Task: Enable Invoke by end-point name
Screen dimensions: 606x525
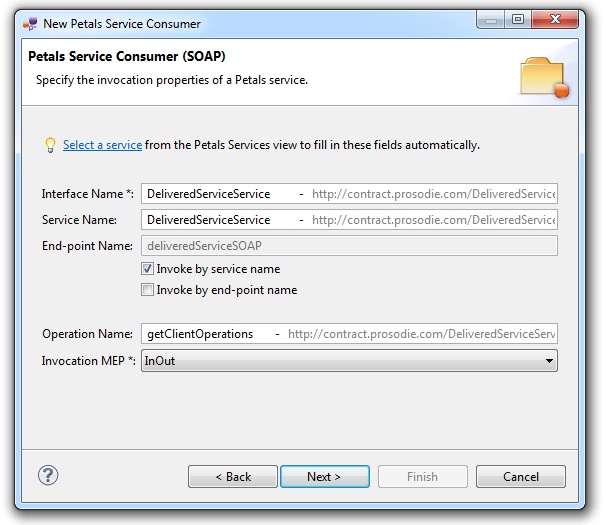Action: pyautogui.click(x=148, y=290)
